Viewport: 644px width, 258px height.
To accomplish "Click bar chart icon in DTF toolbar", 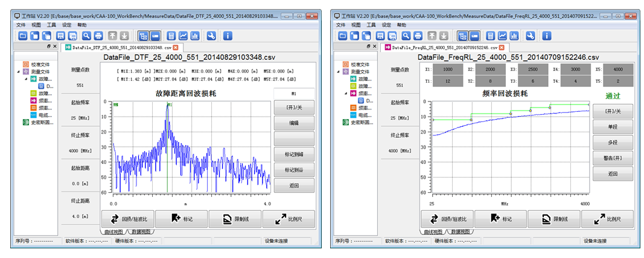I will coord(195,36).
